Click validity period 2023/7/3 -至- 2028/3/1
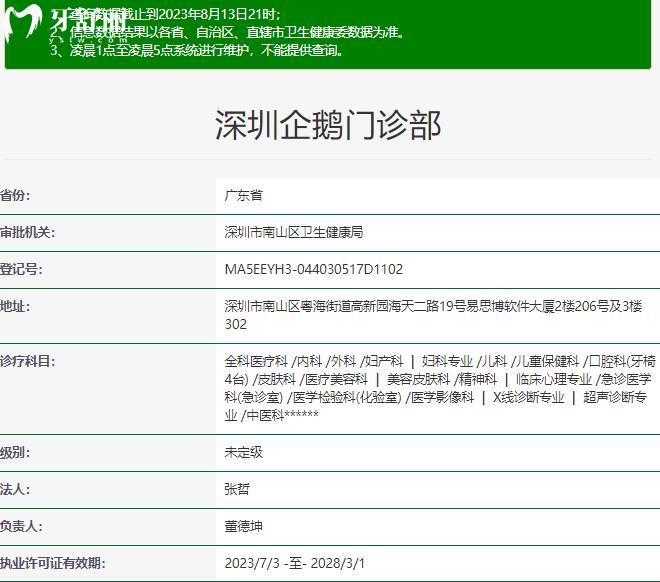660x582 pixels. coord(295,563)
